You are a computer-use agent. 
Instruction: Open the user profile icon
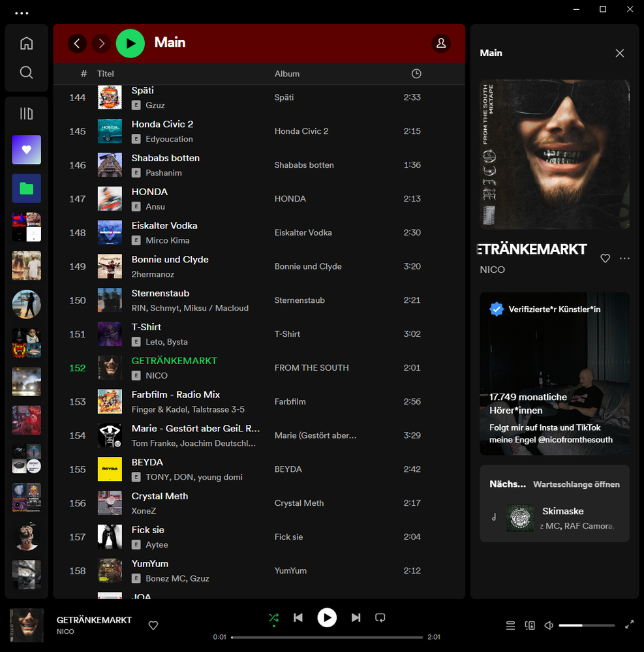[441, 43]
